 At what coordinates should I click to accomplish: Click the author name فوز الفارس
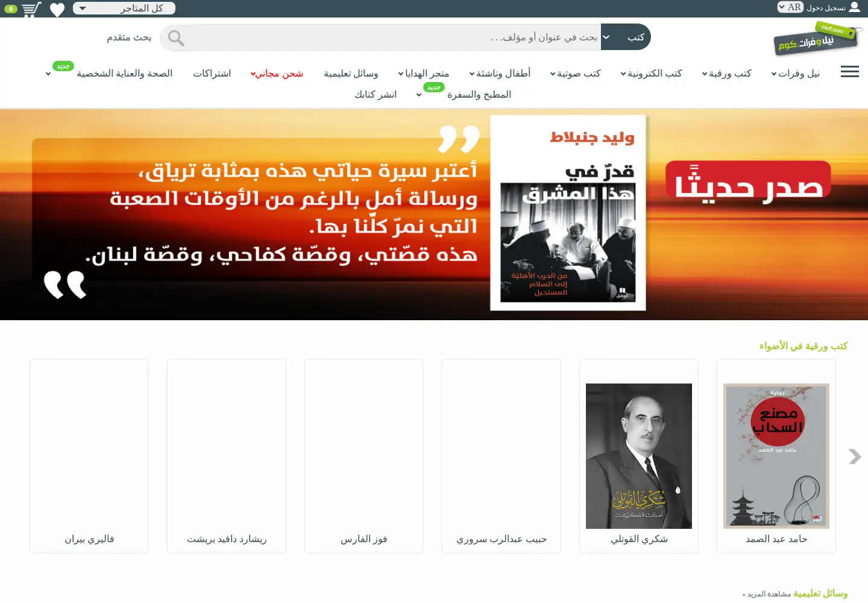pyautogui.click(x=364, y=539)
